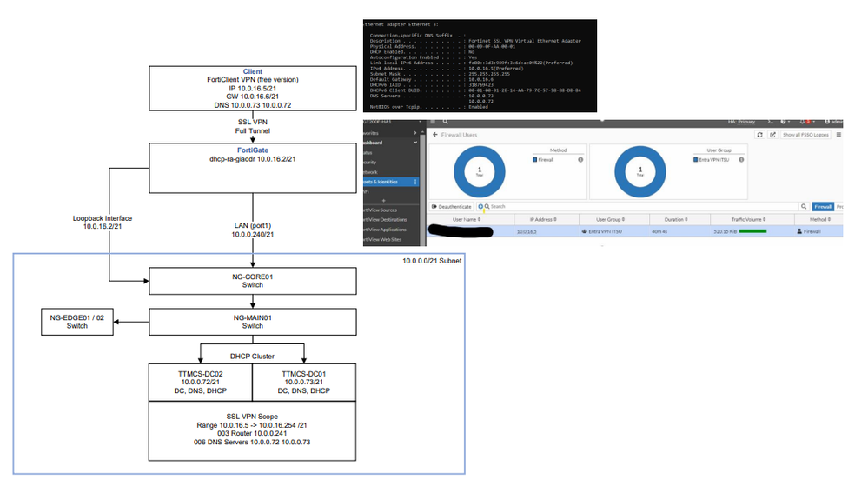Viewport: 868px width, 480px height.
Task: Click the search magnifier in the top bar
Action: click(x=445, y=122)
